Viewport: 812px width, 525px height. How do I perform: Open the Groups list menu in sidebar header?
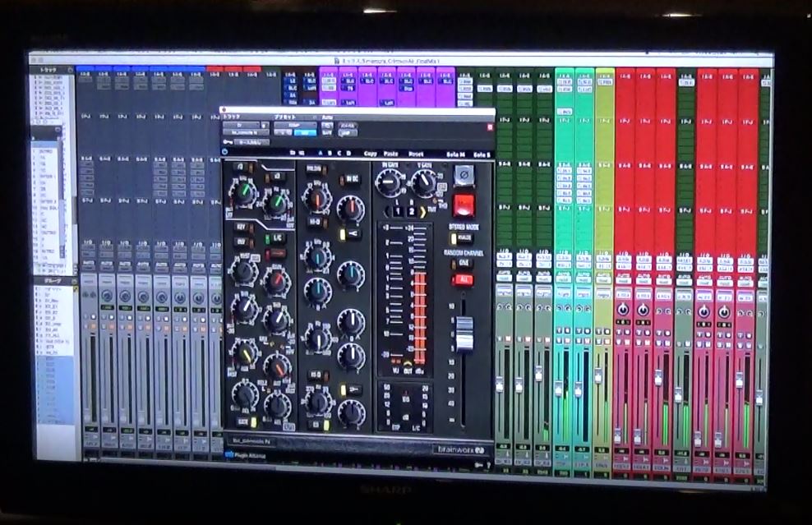(72, 282)
